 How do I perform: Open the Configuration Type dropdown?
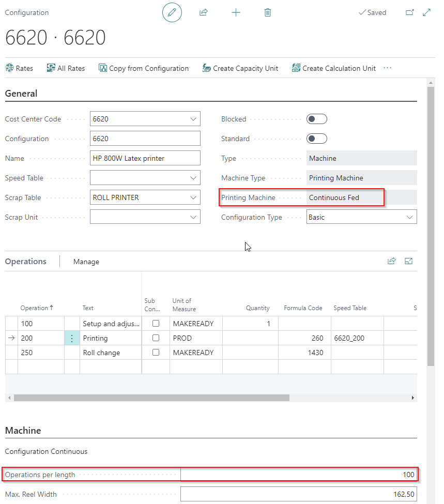tap(409, 217)
